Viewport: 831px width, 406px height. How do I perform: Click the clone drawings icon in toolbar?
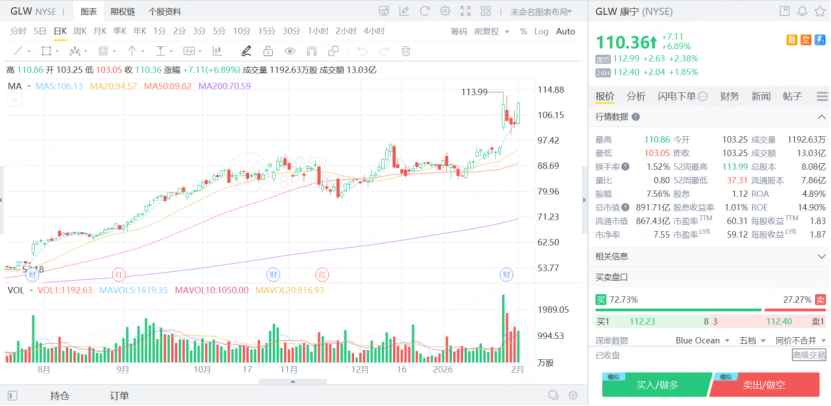tap(333, 51)
